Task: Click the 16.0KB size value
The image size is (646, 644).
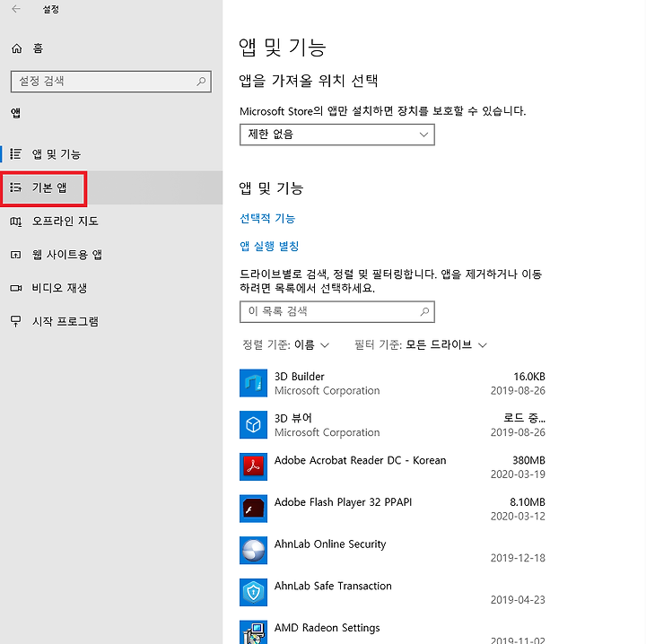Action: [529, 377]
